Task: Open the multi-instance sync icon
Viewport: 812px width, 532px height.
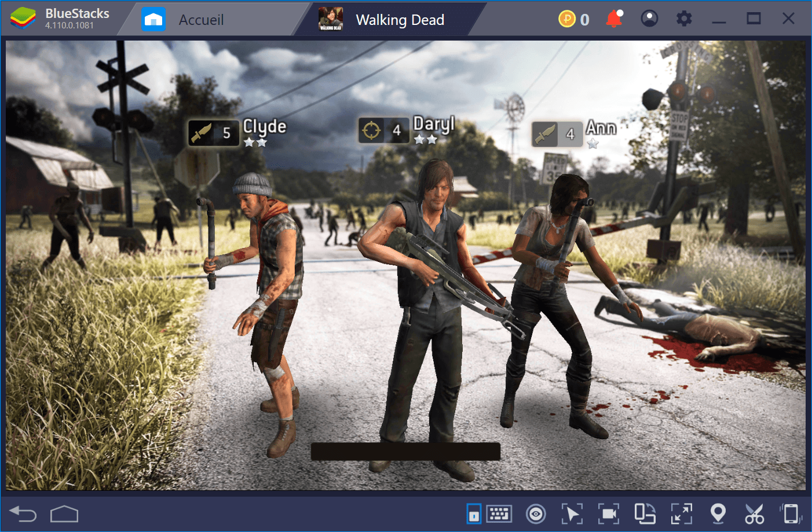Action: pyautogui.click(x=645, y=513)
